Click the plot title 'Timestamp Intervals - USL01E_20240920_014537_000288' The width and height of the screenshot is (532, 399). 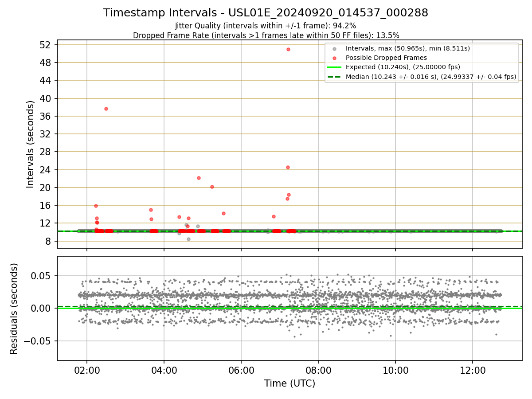coord(266,13)
